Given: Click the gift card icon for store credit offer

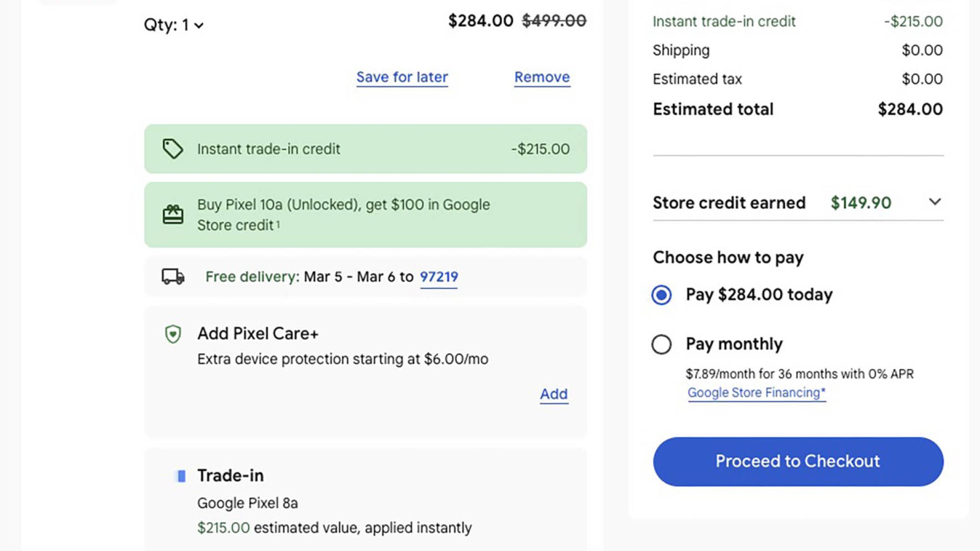Looking at the screenshot, I should [x=173, y=214].
